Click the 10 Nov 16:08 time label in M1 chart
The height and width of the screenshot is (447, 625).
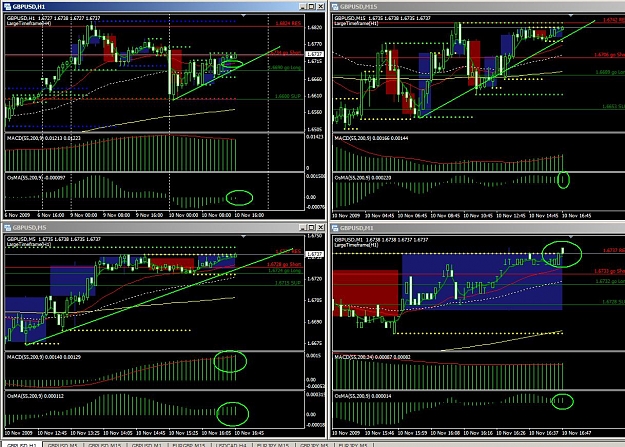445,433
